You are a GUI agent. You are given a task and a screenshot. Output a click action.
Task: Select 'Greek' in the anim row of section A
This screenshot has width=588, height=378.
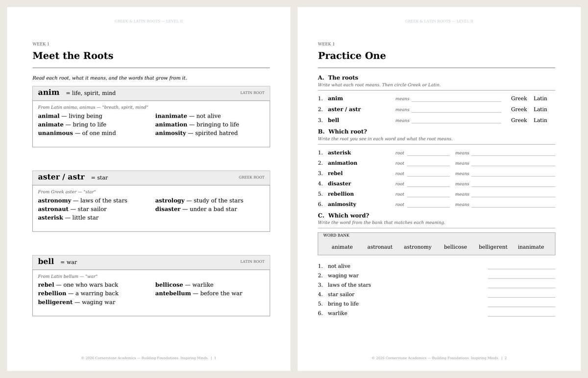tap(519, 99)
